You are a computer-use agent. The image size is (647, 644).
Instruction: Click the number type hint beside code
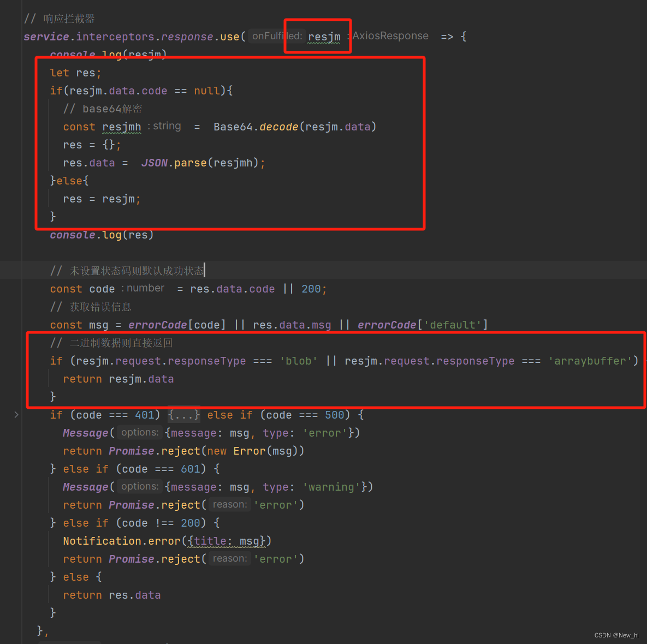pos(144,288)
